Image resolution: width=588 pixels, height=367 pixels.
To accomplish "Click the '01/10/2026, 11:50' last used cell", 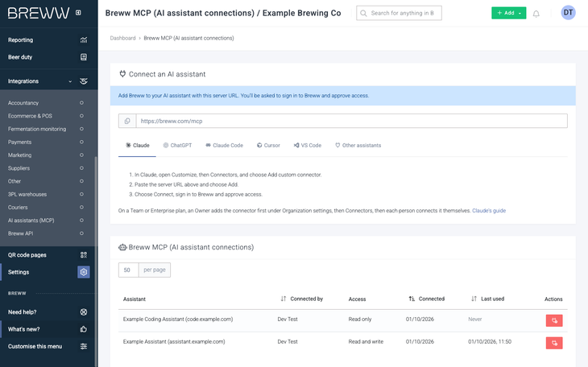I will 490,342.
